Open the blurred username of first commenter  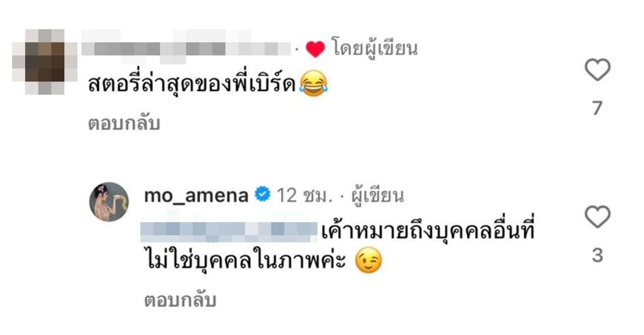pos(186,48)
